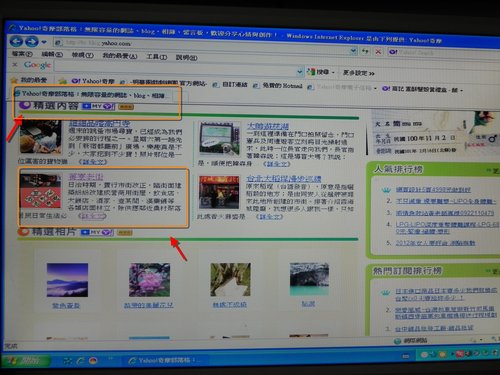Screen dimensions: 500x375
Task: Open the red pattern article thumbnail
Action: click(40, 191)
